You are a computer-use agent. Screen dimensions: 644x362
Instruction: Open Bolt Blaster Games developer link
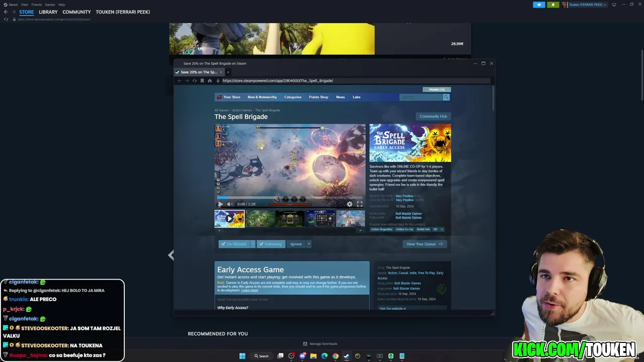(x=409, y=214)
